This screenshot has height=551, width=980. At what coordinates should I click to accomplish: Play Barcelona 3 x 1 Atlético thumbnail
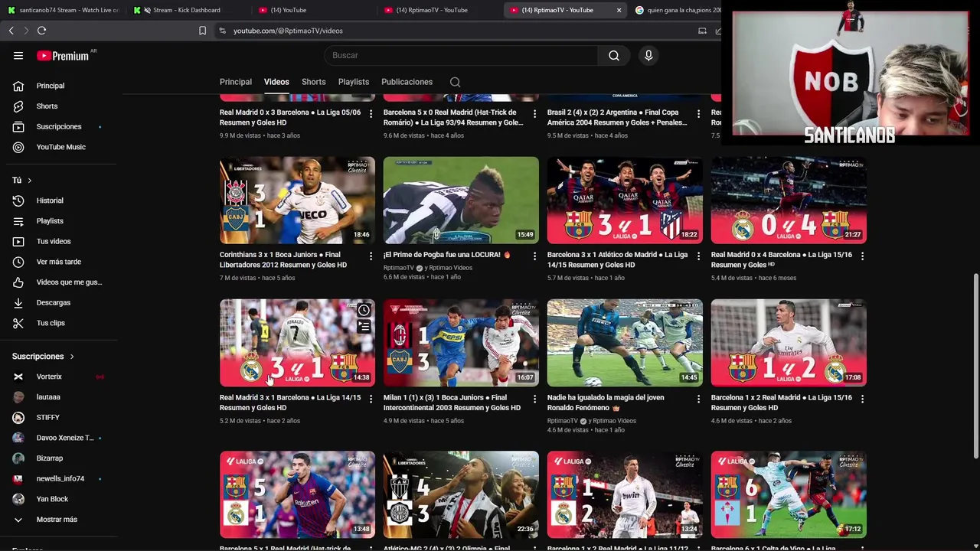point(625,200)
